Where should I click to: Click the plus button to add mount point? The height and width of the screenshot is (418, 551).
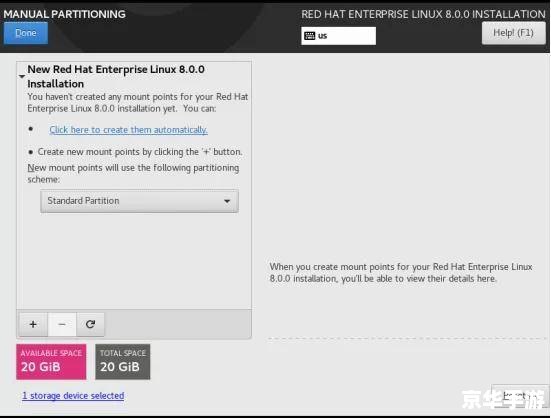pyautogui.click(x=33, y=324)
